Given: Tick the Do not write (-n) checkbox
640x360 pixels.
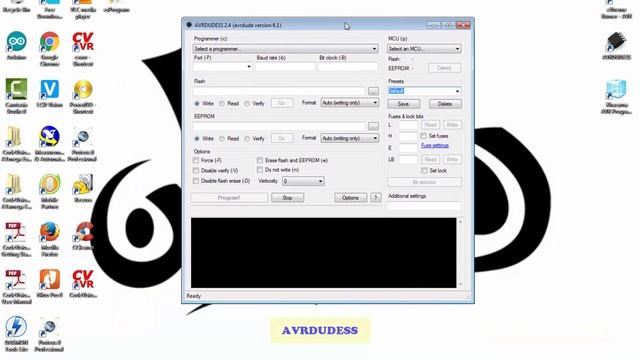Looking at the screenshot, I should coord(260,170).
